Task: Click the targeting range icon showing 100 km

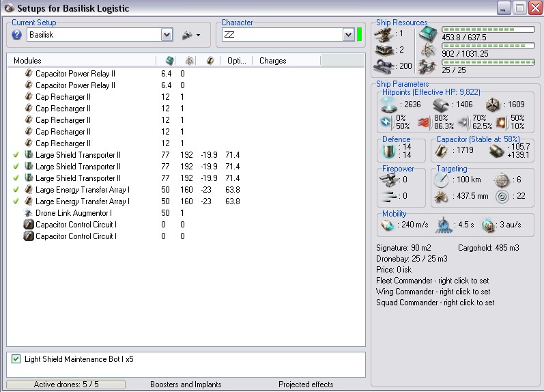Action: tap(442, 180)
